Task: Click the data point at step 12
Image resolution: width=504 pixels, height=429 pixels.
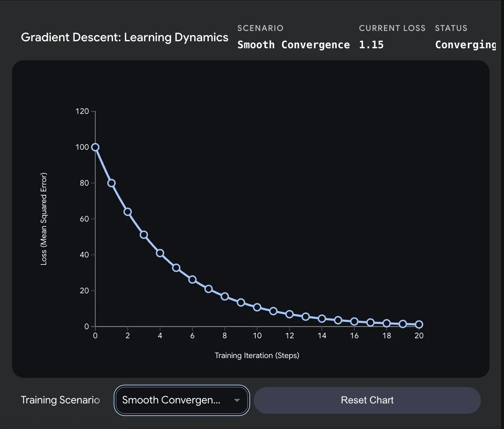Action: tap(290, 314)
